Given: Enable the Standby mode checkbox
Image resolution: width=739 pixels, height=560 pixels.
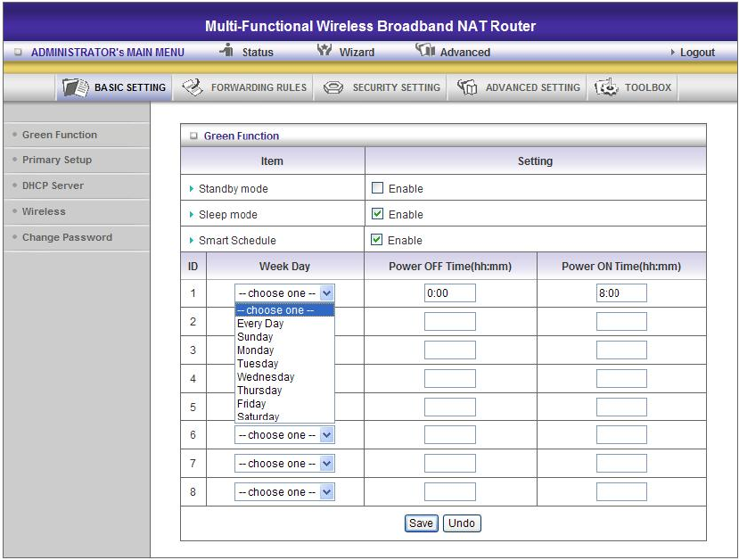Looking at the screenshot, I should 377,188.
